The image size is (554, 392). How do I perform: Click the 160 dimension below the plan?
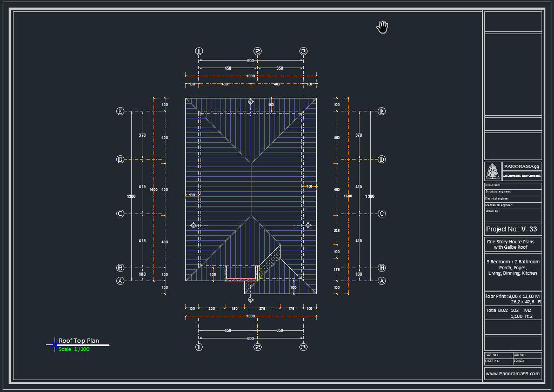235,309
